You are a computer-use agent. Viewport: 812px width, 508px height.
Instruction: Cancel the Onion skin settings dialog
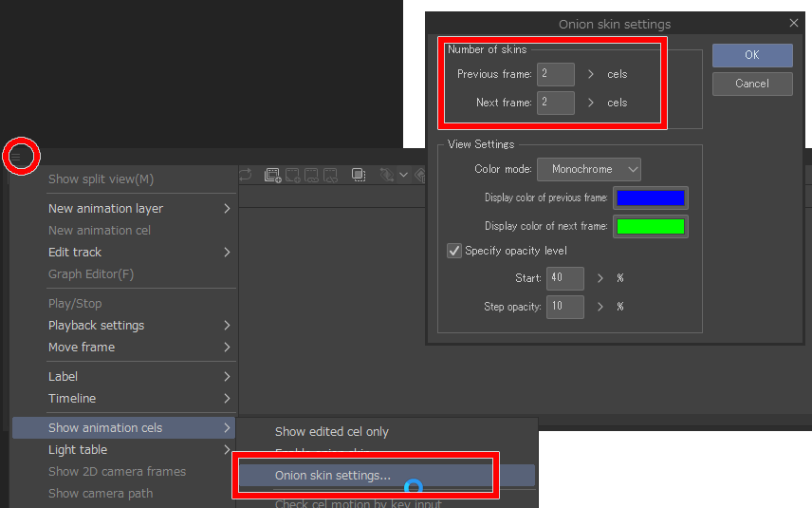[x=752, y=84]
